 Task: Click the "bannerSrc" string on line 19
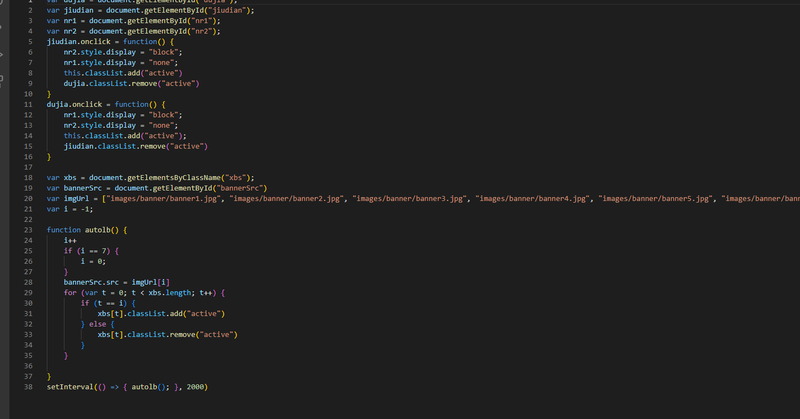pyautogui.click(x=239, y=188)
